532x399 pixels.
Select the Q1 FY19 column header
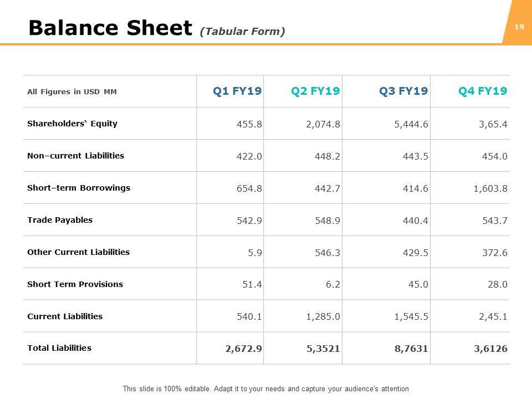(237, 91)
